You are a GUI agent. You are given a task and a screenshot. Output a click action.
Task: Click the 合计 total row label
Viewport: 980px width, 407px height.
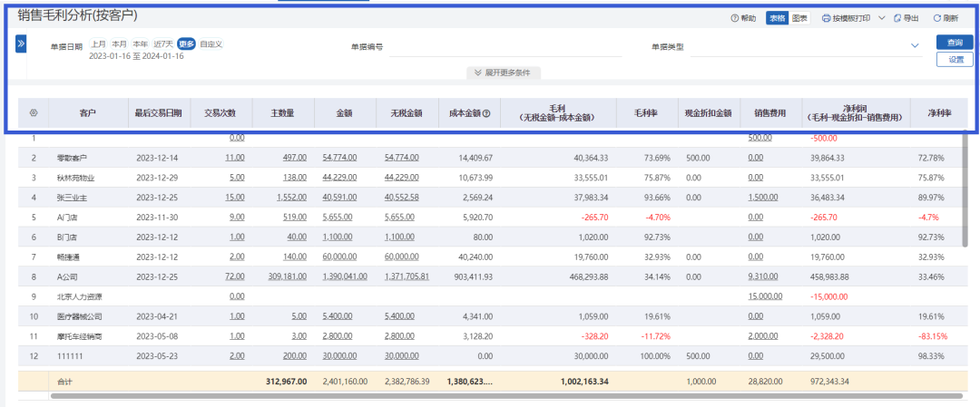(x=64, y=381)
